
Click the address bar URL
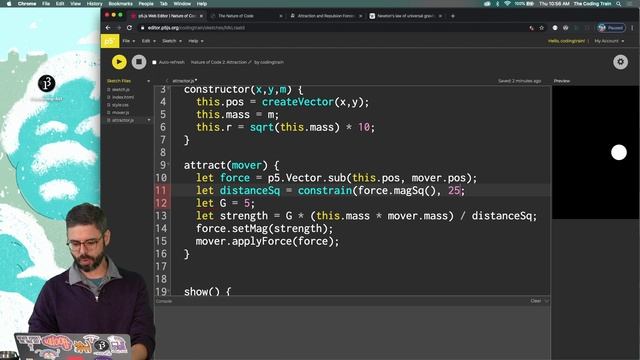[196, 28]
